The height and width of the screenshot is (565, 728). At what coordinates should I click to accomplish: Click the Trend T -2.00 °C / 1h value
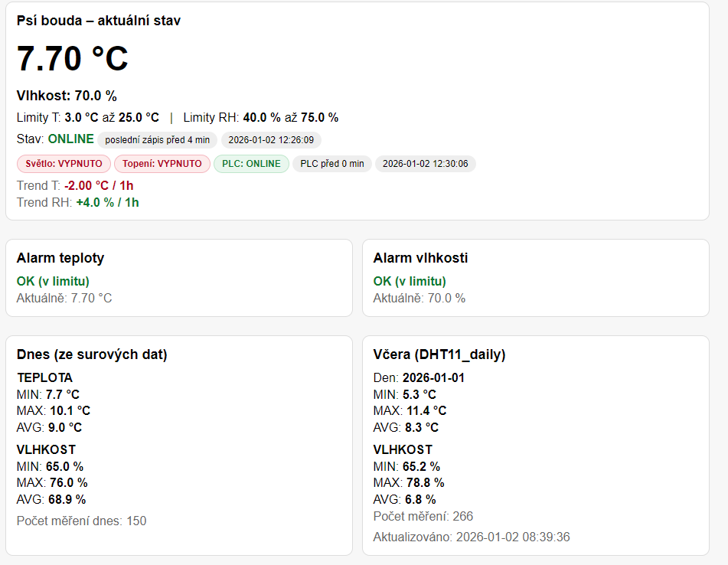pos(99,186)
